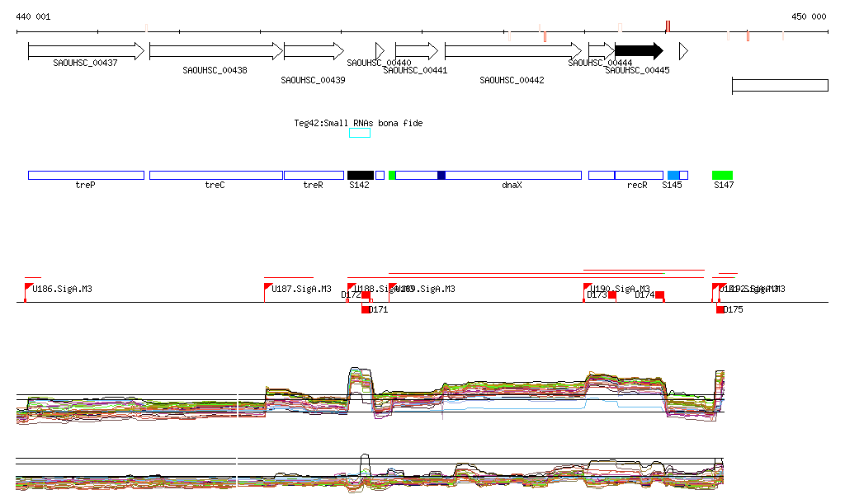Select the D175 red terminator marker
Image resolution: width=845 pixels, height=504 pixels.
click(720, 309)
